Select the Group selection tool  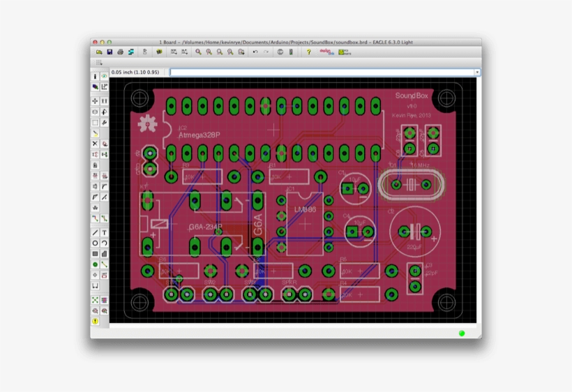[95, 123]
